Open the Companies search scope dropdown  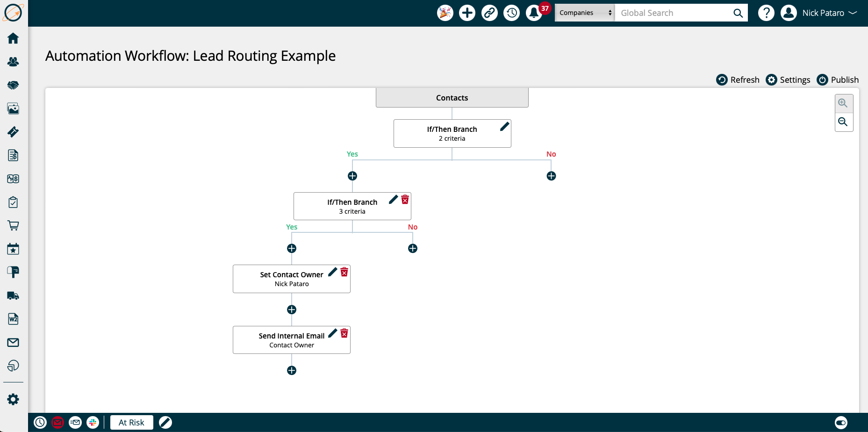pos(585,13)
